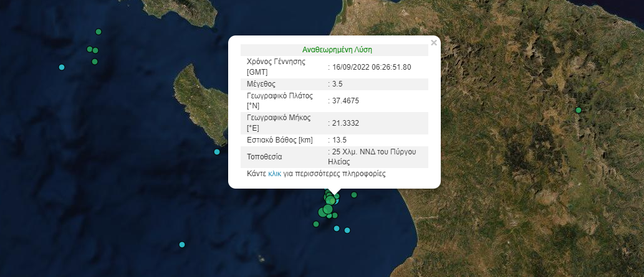Click the right cyan marker below the cluster

tap(347, 230)
